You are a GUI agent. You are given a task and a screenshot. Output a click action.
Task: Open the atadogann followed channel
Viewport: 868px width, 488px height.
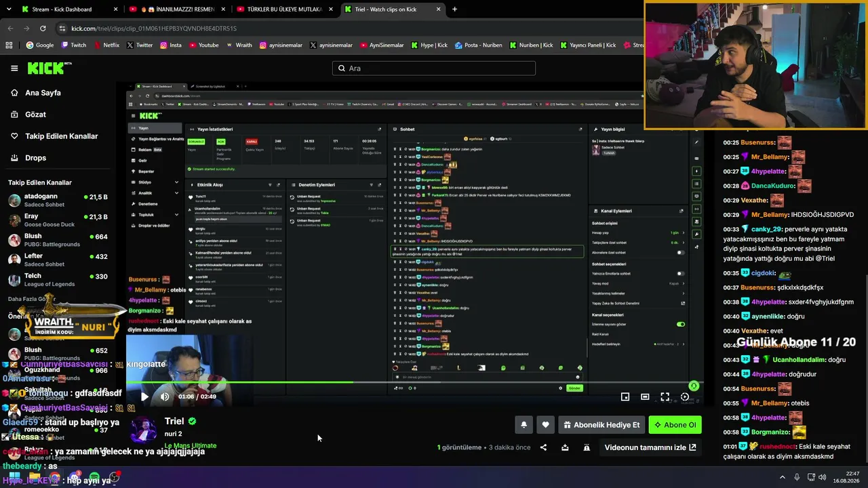[58, 200]
